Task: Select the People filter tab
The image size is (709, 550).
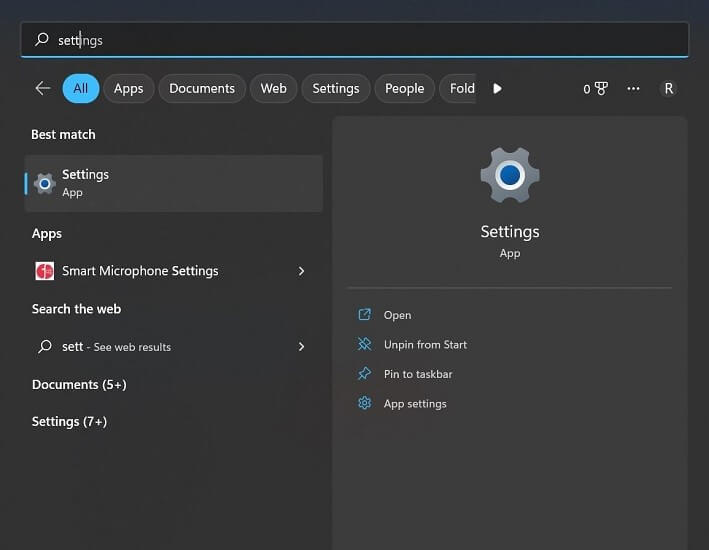Action: pyautogui.click(x=404, y=88)
